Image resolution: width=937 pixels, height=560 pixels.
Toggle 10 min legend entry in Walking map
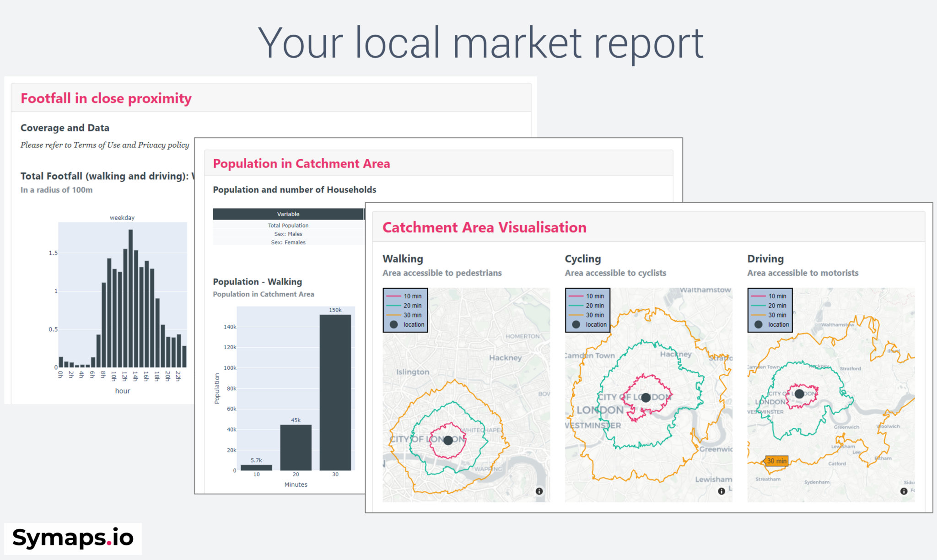404,296
